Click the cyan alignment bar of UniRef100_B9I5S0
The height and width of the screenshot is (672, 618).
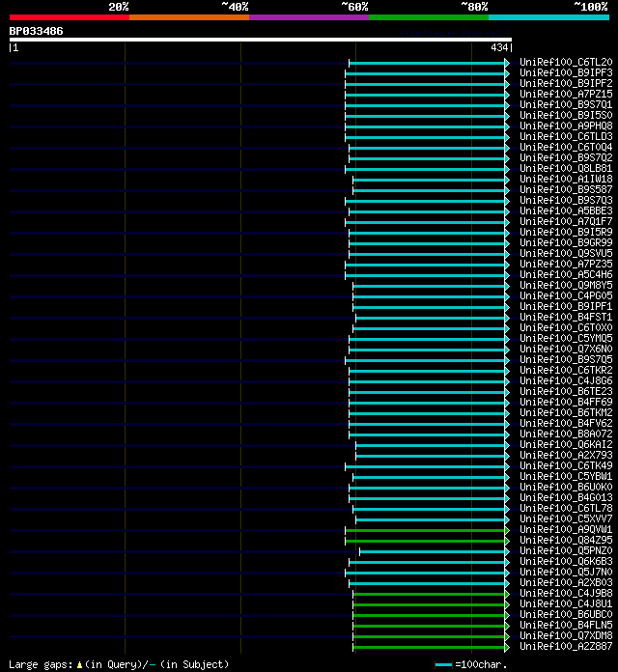tap(426, 116)
